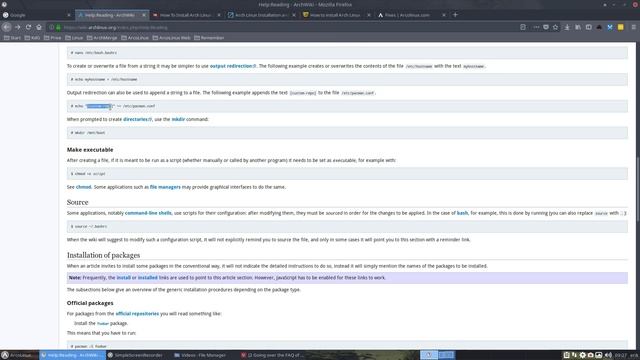Open the Firefox home page
The image size is (640, 360).
39,27
